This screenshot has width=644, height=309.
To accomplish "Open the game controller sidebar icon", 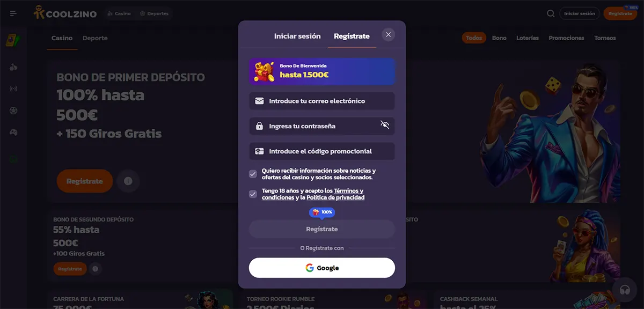I will pos(13,132).
